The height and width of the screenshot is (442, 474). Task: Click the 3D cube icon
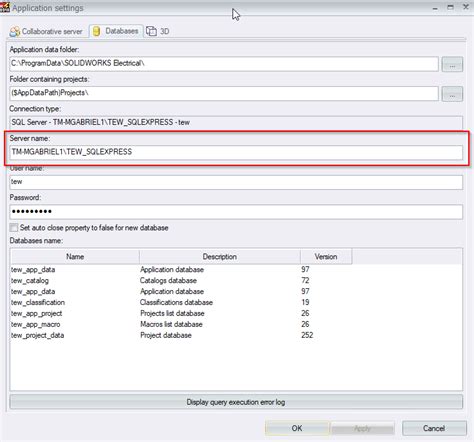(151, 31)
